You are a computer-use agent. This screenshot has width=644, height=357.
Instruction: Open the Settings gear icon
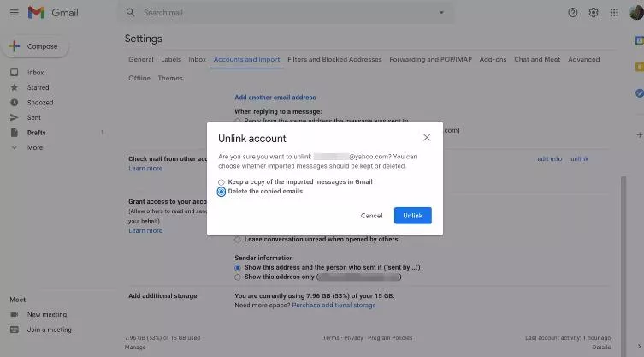(x=593, y=13)
